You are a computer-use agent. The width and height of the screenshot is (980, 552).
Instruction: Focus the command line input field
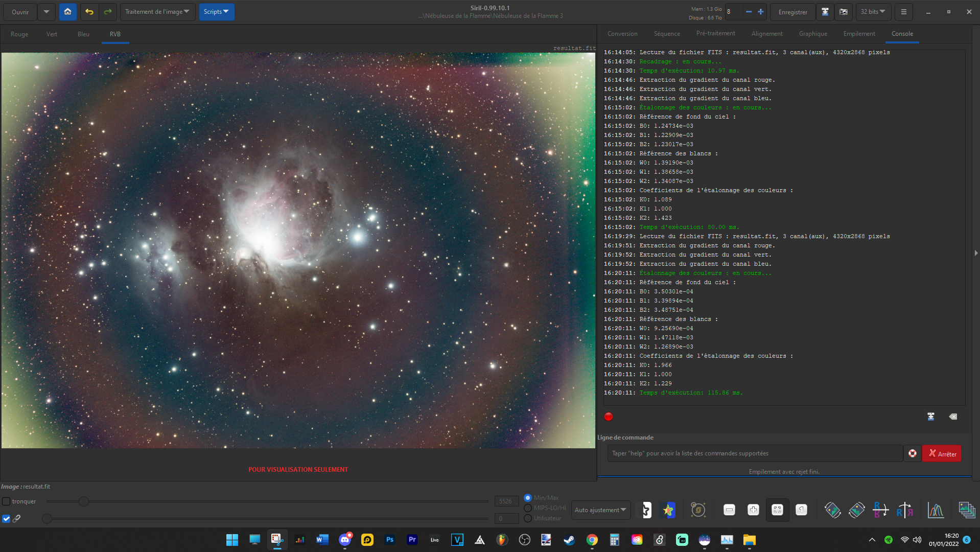(x=755, y=453)
